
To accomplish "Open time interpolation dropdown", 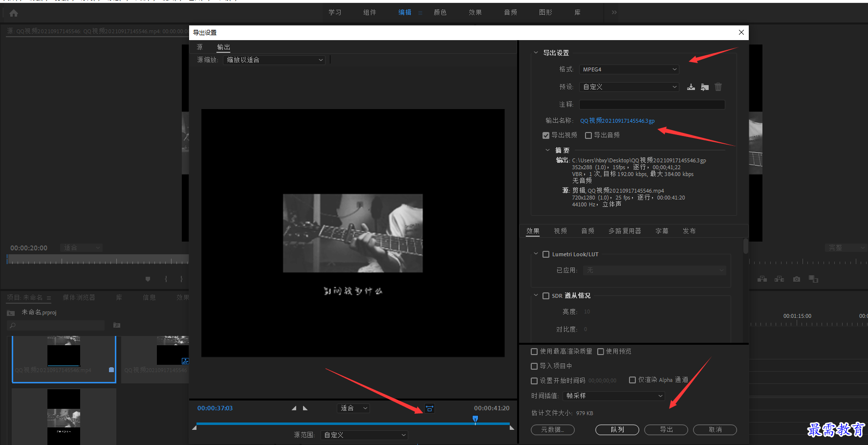I will 614,396.
